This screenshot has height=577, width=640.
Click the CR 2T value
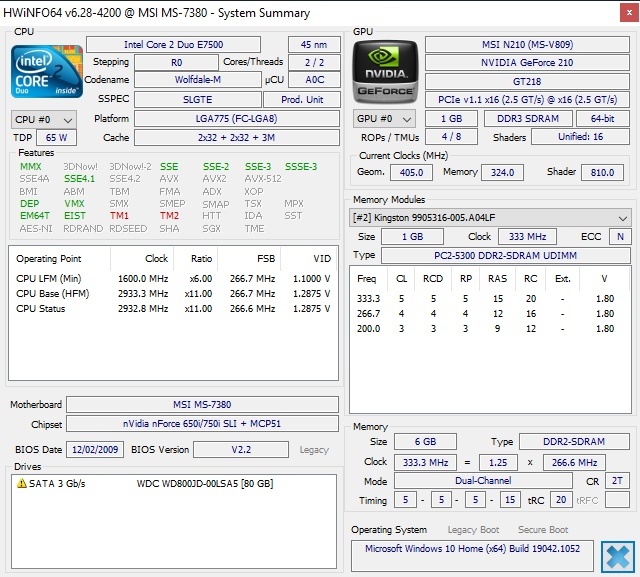coord(617,481)
